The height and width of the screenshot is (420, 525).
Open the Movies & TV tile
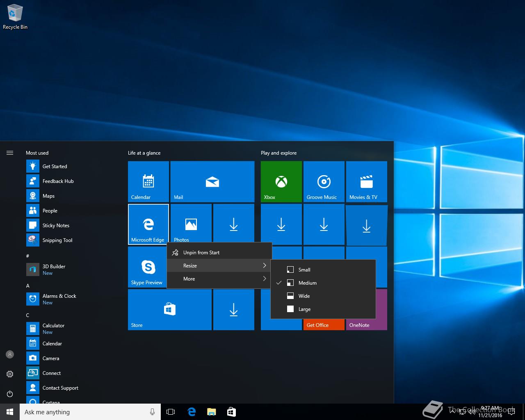(x=367, y=181)
